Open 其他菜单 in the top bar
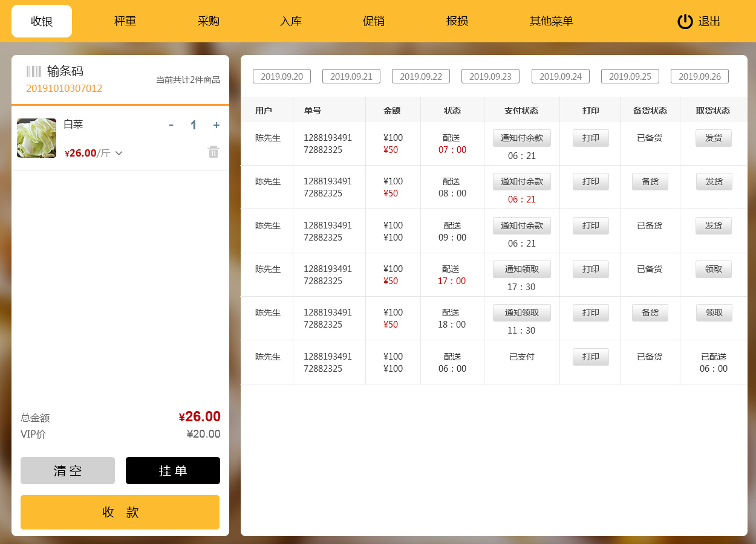This screenshot has height=544, width=756. coord(551,21)
